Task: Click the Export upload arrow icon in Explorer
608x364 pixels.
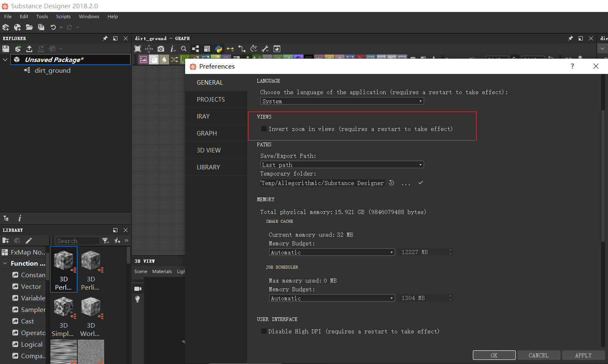Action: pos(29,48)
